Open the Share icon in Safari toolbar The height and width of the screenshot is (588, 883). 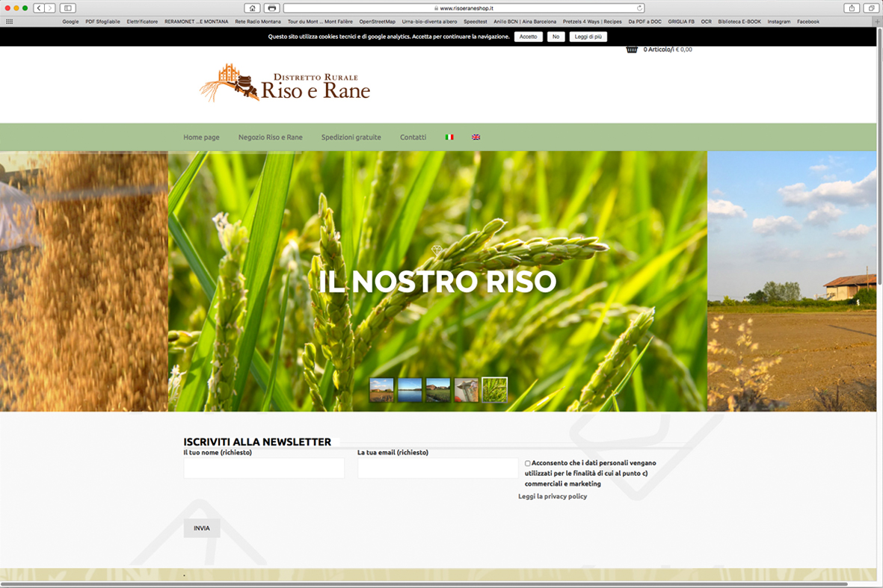tap(852, 8)
